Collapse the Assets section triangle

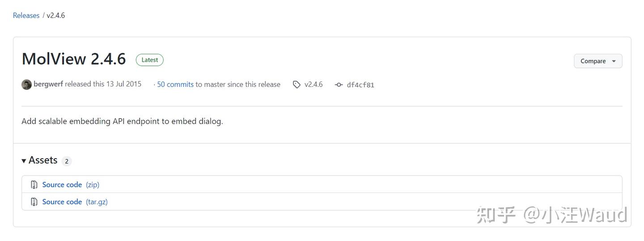(x=24, y=160)
